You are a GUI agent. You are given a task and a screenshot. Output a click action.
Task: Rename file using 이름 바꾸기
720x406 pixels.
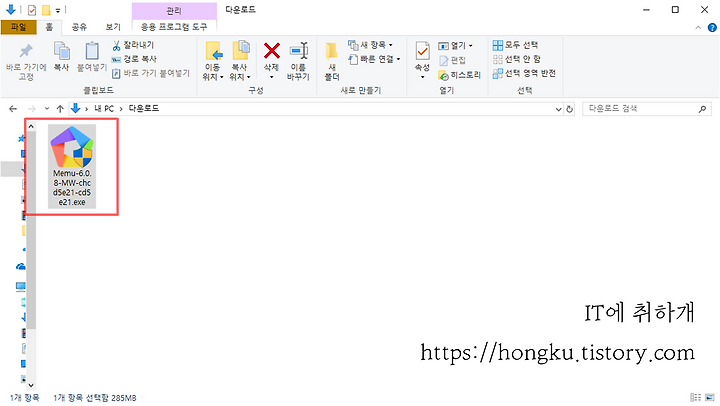tap(298, 61)
